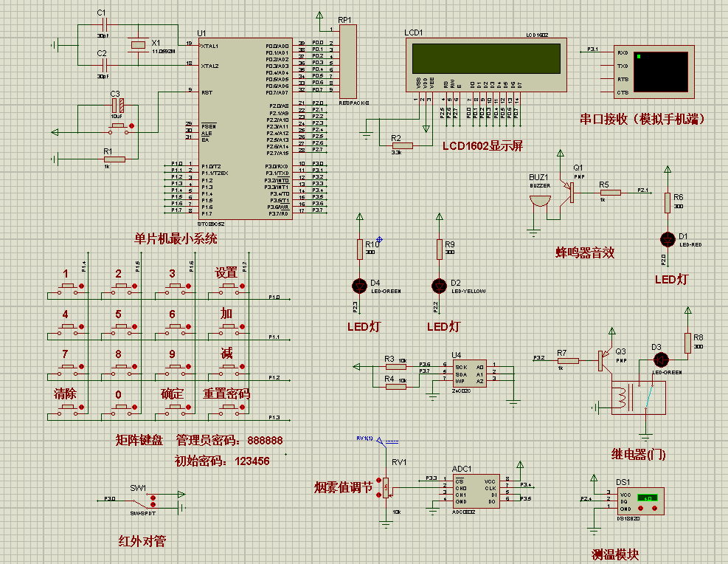The height and width of the screenshot is (564, 728).
Task: Click the 确定 confirm keypad button
Action: click(x=176, y=407)
